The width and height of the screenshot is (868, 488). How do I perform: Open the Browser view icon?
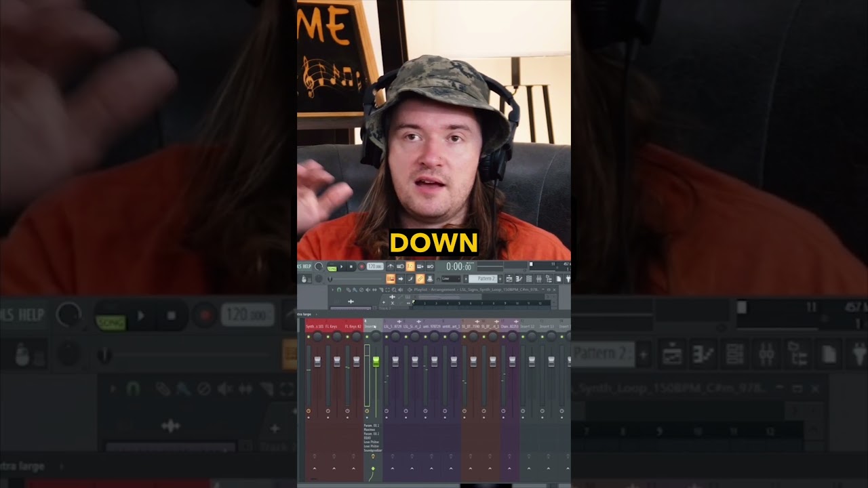click(549, 279)
